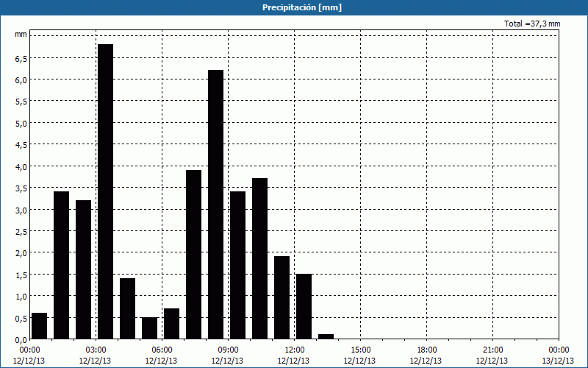Image resolution: width=588 pixels, height=368 pixels.
Task: Select the 3,4 mm bar starting at 09:00
Action: pos(237,265)
